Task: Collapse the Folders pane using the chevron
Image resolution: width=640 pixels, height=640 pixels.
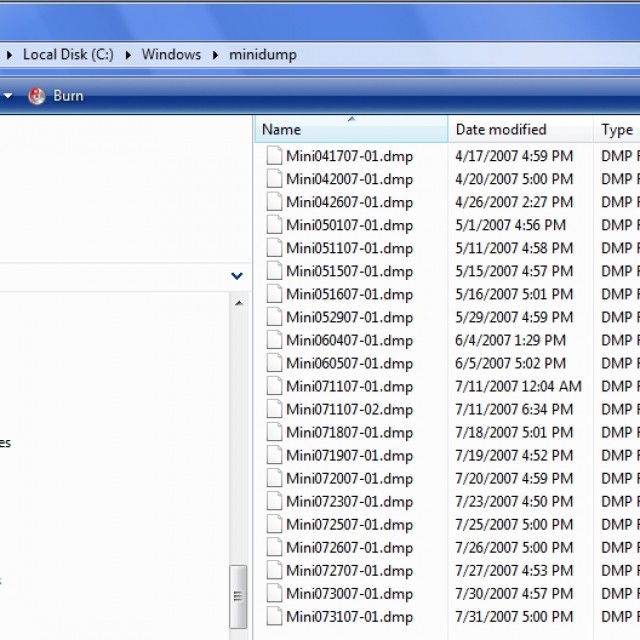Action: 237,276
